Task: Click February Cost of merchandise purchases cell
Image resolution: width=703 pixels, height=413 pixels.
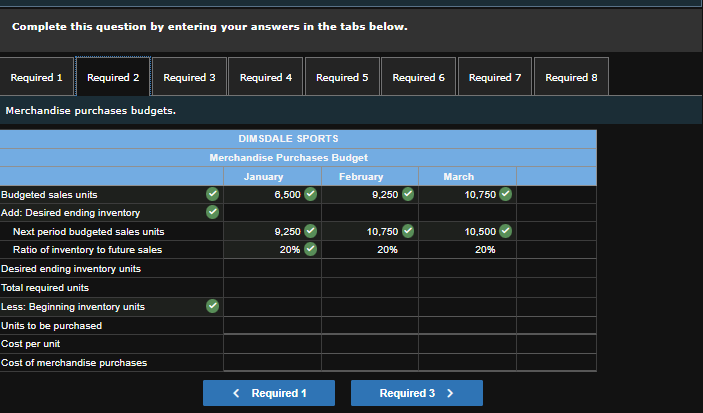Action: point(370,362)
